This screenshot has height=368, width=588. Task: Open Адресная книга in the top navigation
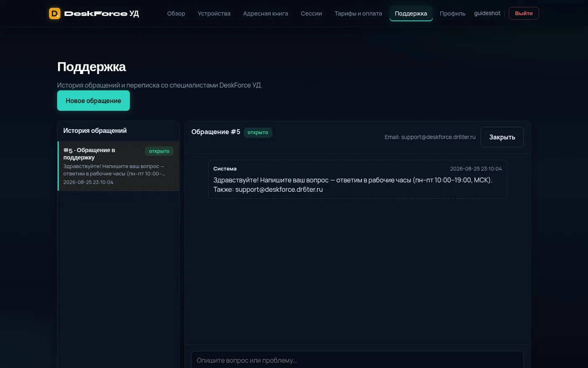265,13
